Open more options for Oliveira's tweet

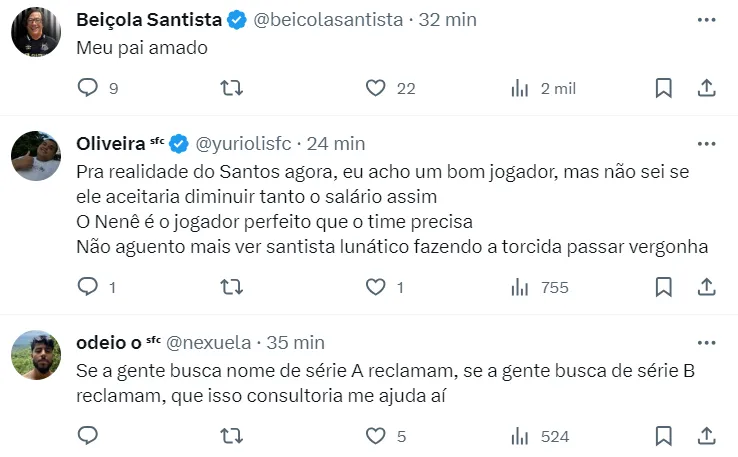pos(706,142)
